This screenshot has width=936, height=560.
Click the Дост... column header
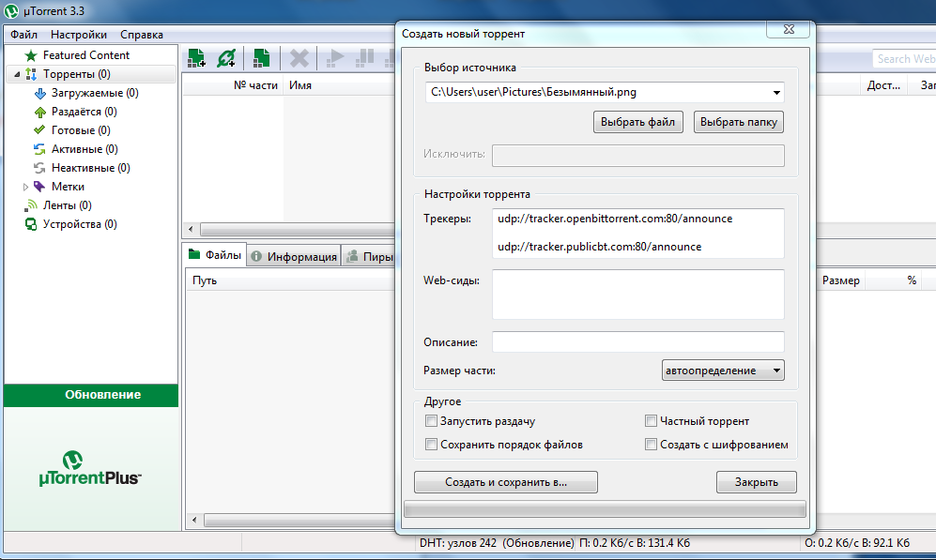pos(883,85)
